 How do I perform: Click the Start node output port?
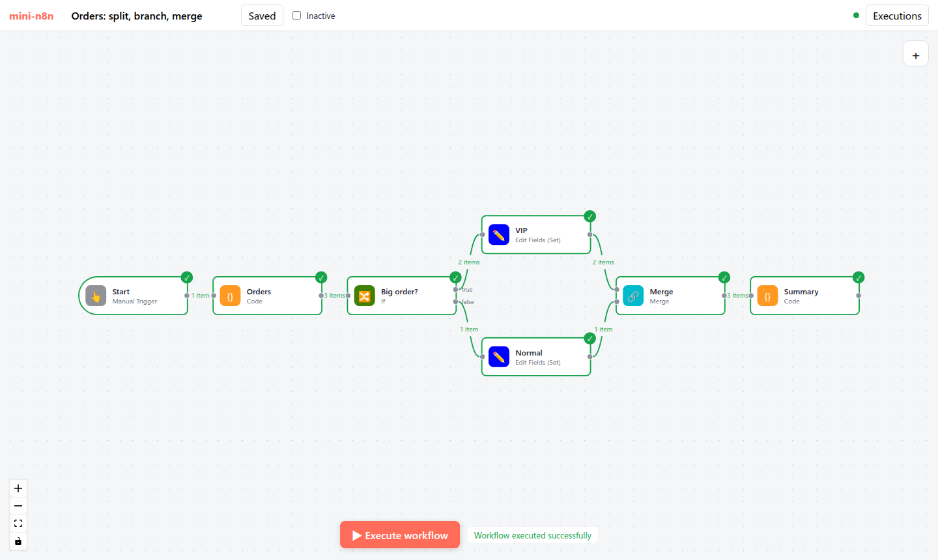coord(187,296)
